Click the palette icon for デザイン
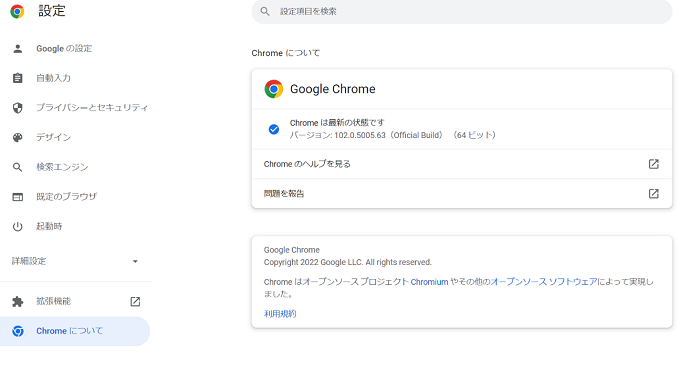The image size is (700, 373). pyautogui.click(x=17, y=137)
